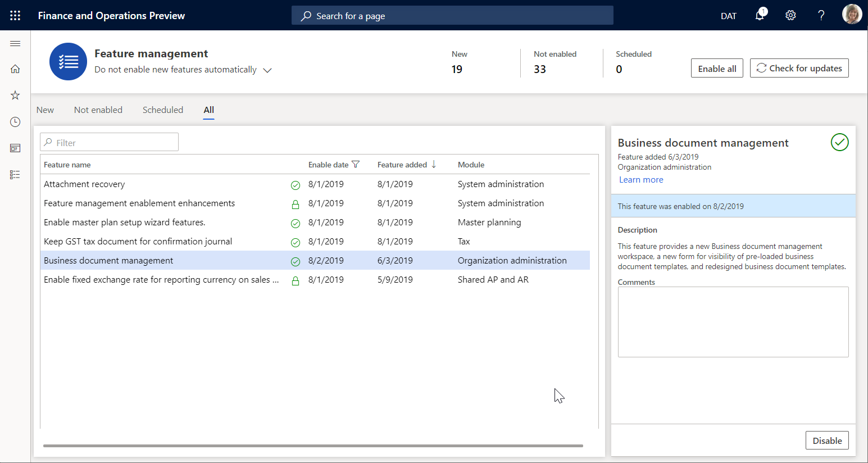Expand the automatic feature enablement dropdown
Image resolution: width=868 pixels, height=463 pixels.
click(x=267, y=70)
